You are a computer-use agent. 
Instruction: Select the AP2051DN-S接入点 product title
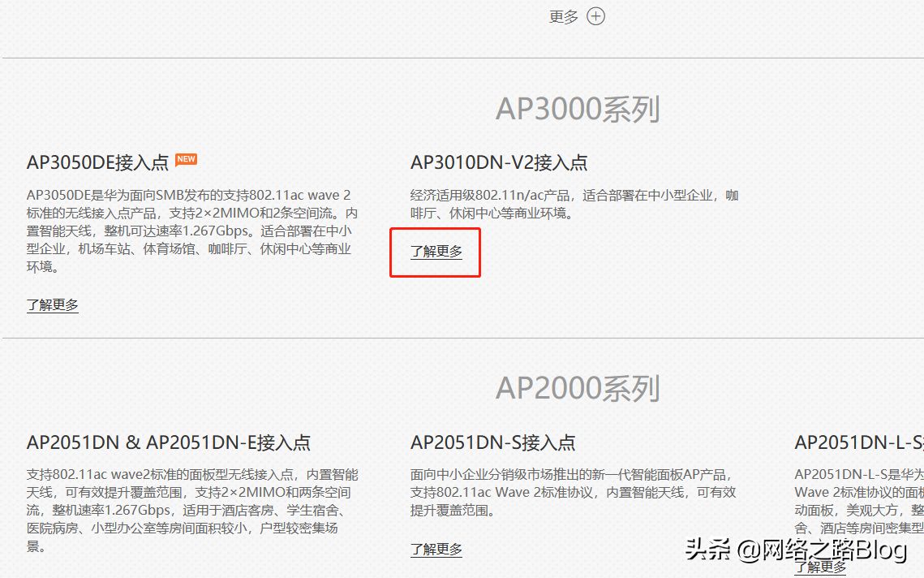492,442
